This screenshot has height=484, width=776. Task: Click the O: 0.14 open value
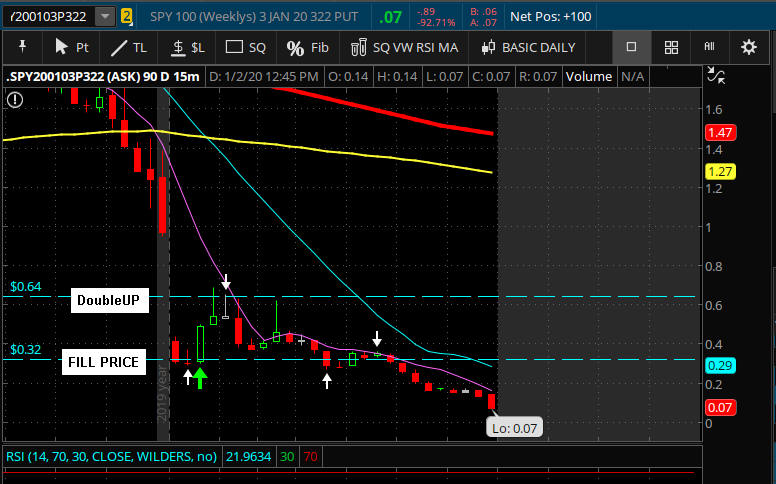pyautogui.click(x=348, y=77)
